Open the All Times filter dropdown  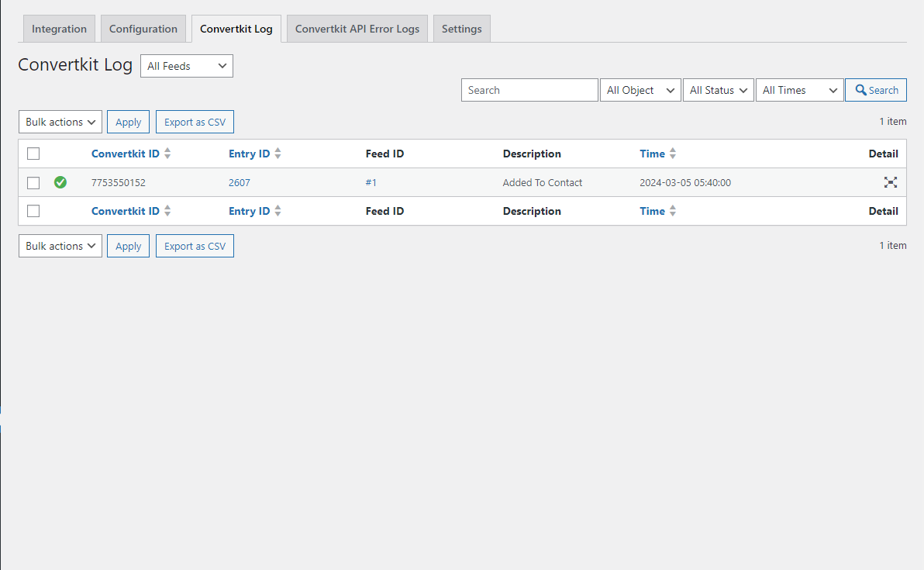tap(800, 90)
